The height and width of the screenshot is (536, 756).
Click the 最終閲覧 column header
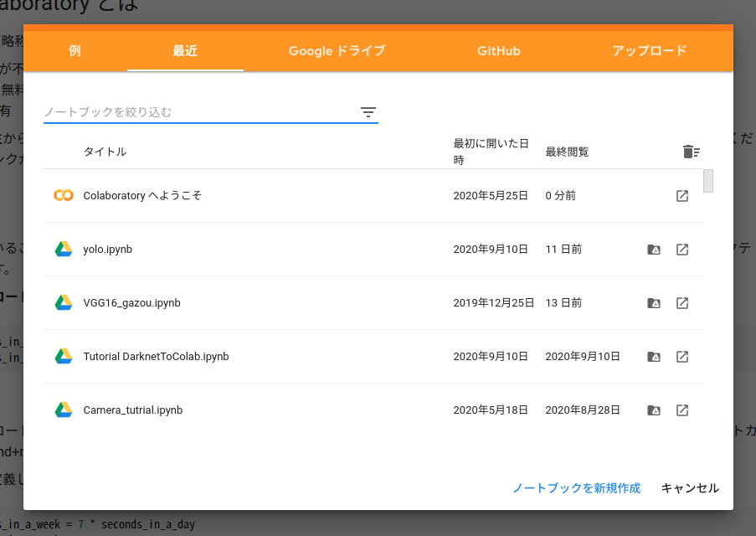[x=567, y=152]
